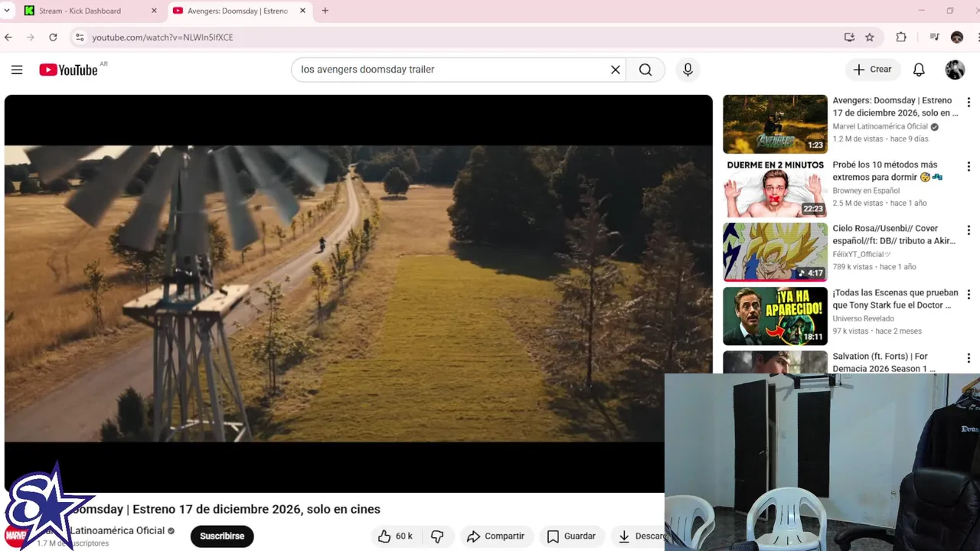The width and height of the screenshot is (980, 551).
Task: Click the main video player
Action: tap(358, 294)
